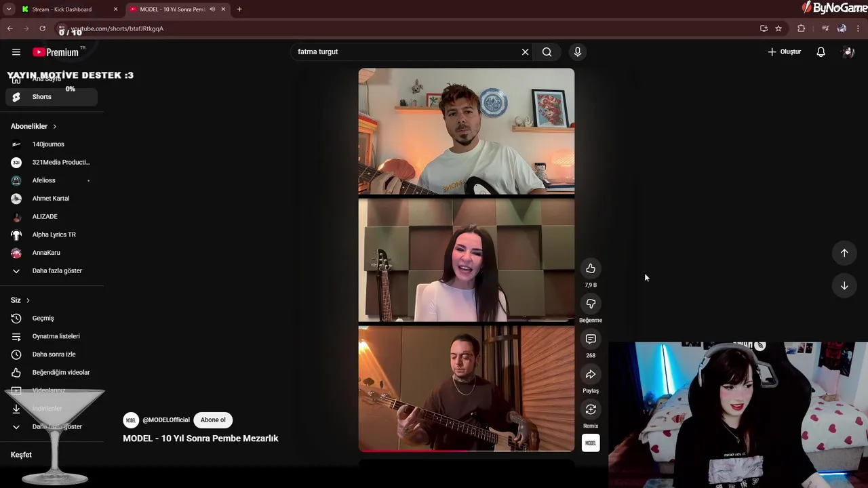868x488 pixels.
Task: Open Remix option for the short
Action: click(x=591, y=409)
